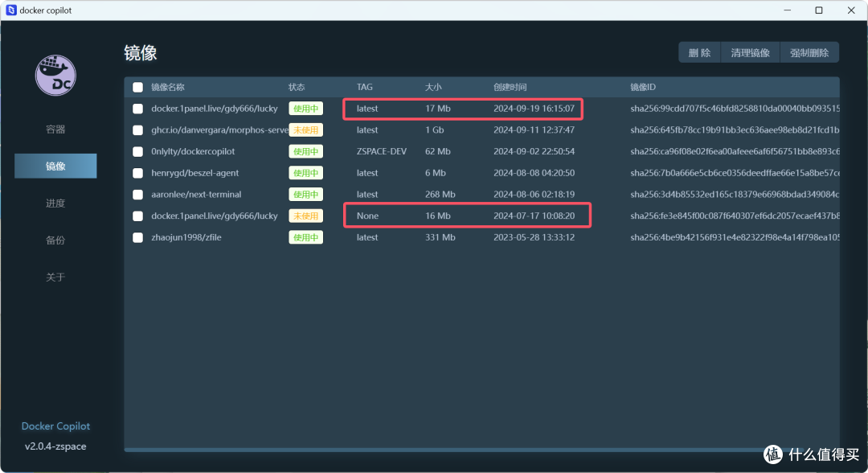Click the 镜像名称 column header
868x473 pixels.
168,87
